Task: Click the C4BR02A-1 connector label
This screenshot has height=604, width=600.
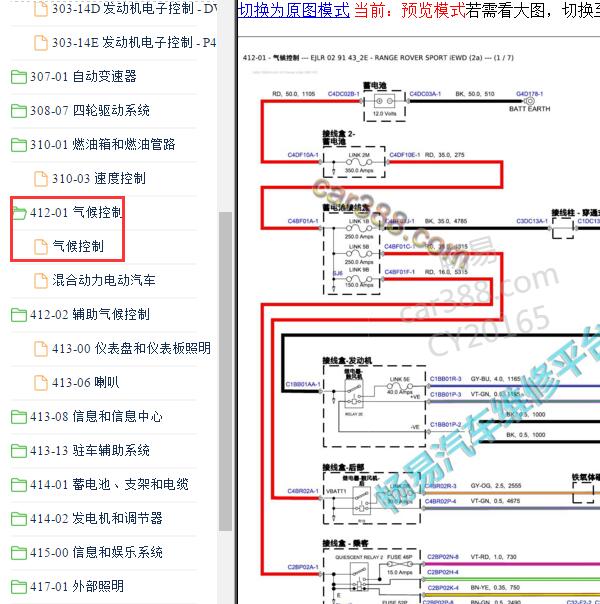Action: [303, 491]
